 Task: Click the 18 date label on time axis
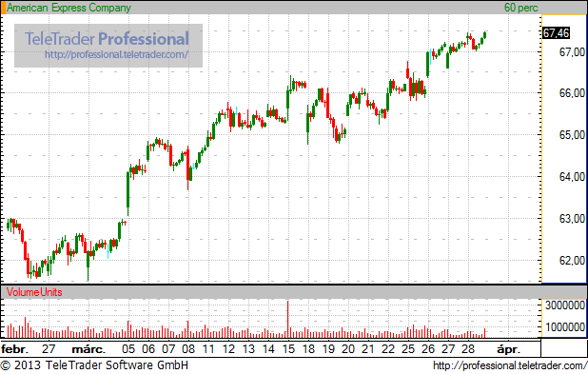click(308, 349)
